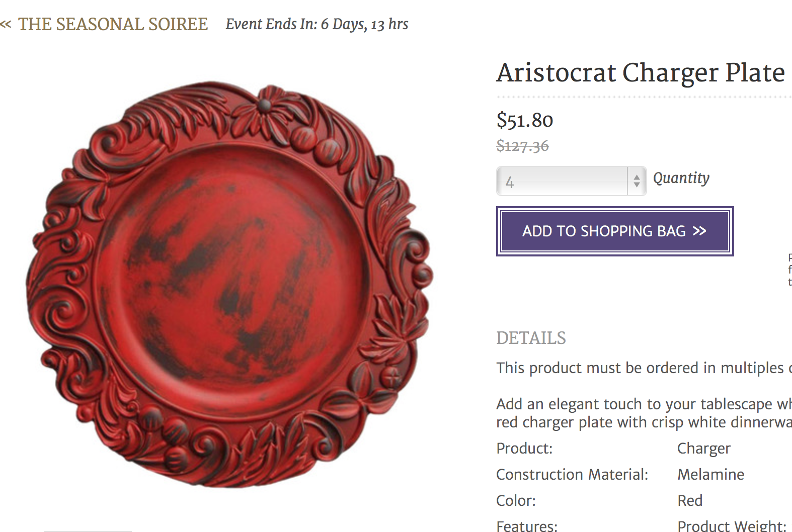Open the quantity dropdown showing 4

(x=571, y=181)
